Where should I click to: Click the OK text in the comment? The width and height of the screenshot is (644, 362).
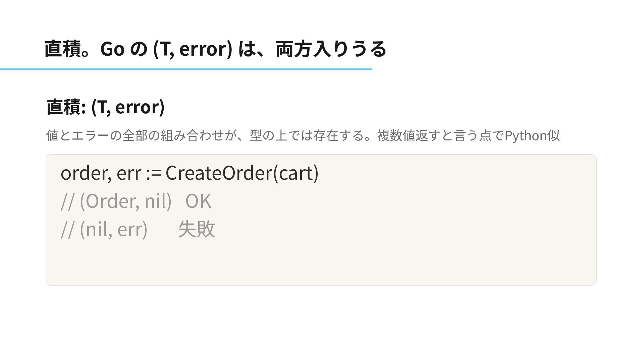pos(198,201)
